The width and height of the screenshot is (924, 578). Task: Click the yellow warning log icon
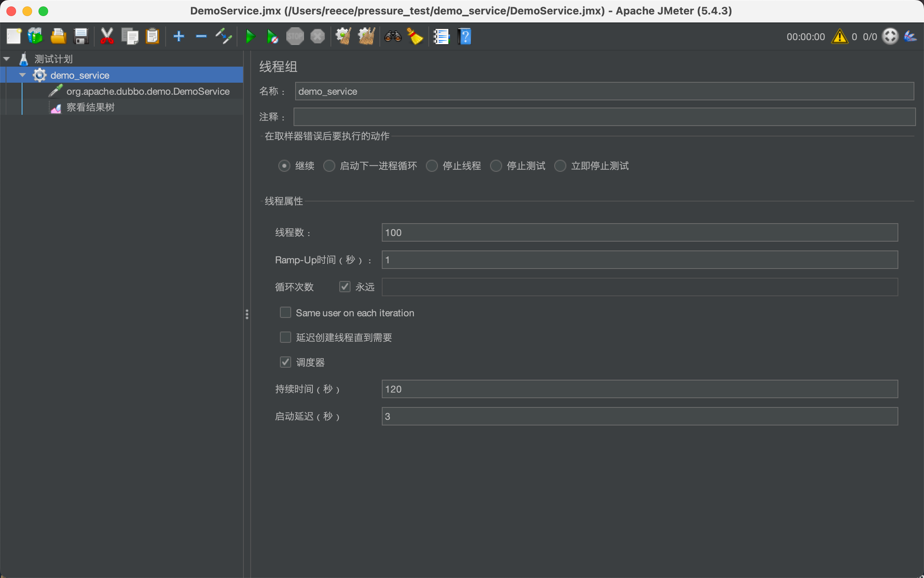[839, 37]
